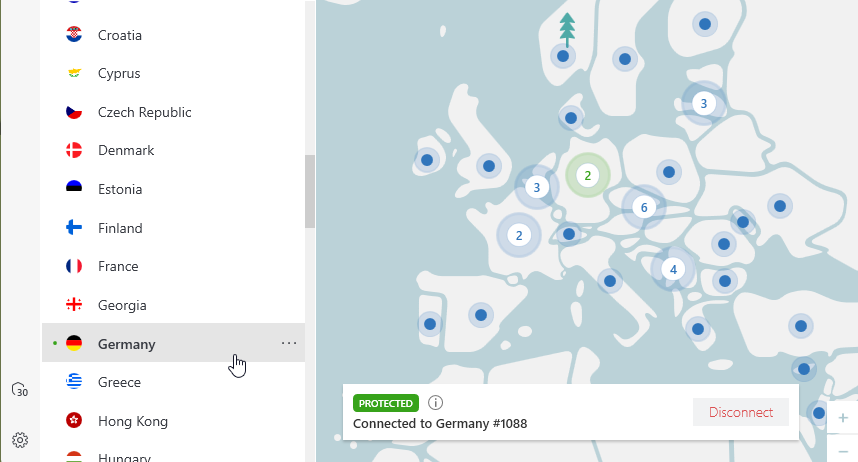Click the Disconnect button
The image size is (858, 462).
pos(741,412)
